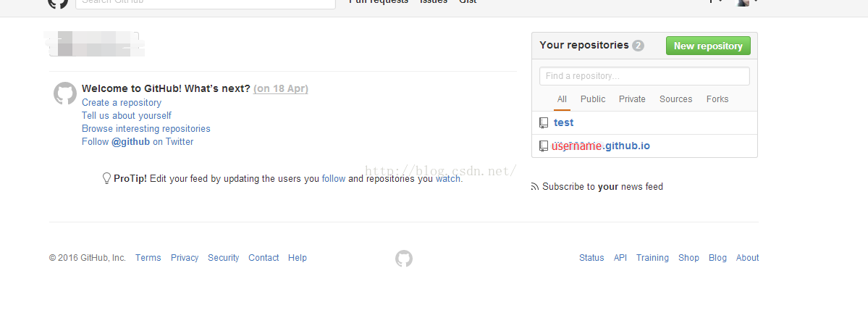The height and width of the screenshot is (326, 868).
Task: Click the repository icon next to test
Action: click(544, 122)
